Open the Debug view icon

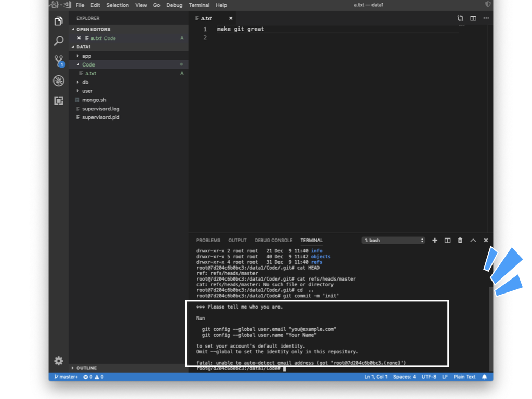tap(59, 81)
